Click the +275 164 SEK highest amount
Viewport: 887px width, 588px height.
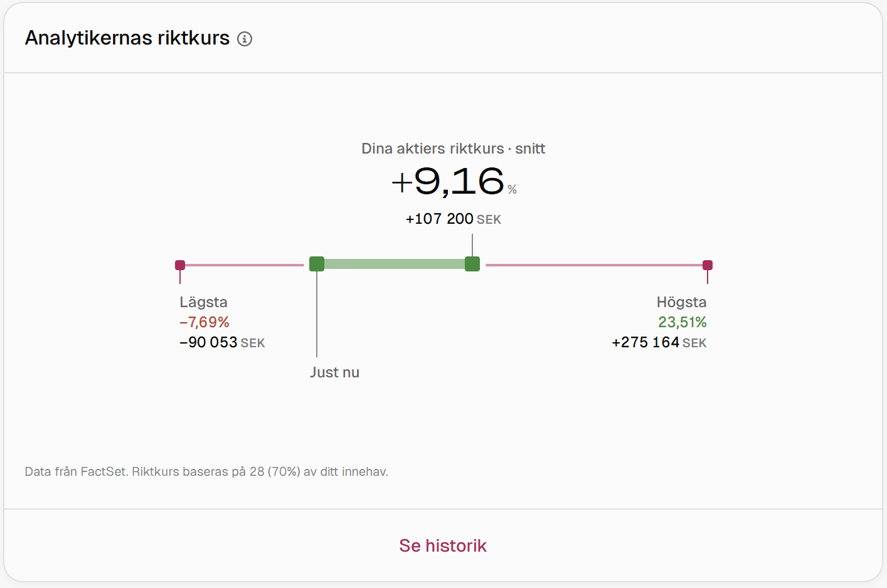tap(659, 342)
